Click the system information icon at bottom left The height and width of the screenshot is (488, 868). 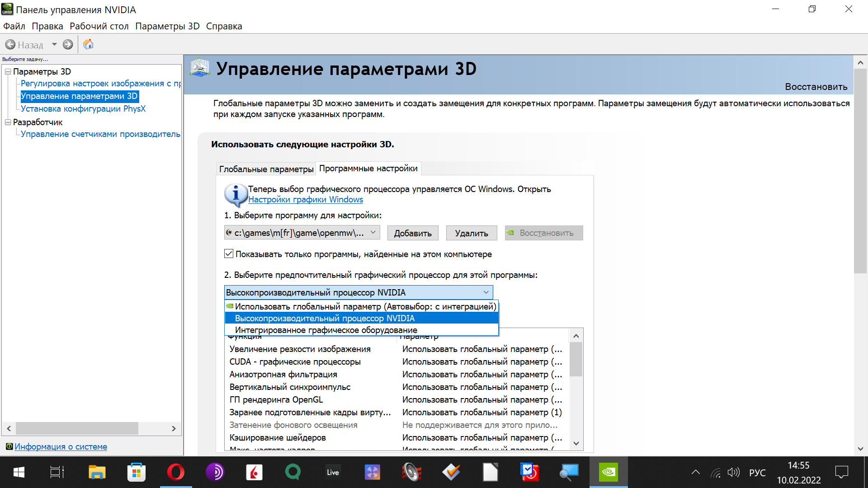tap(9, 446)
